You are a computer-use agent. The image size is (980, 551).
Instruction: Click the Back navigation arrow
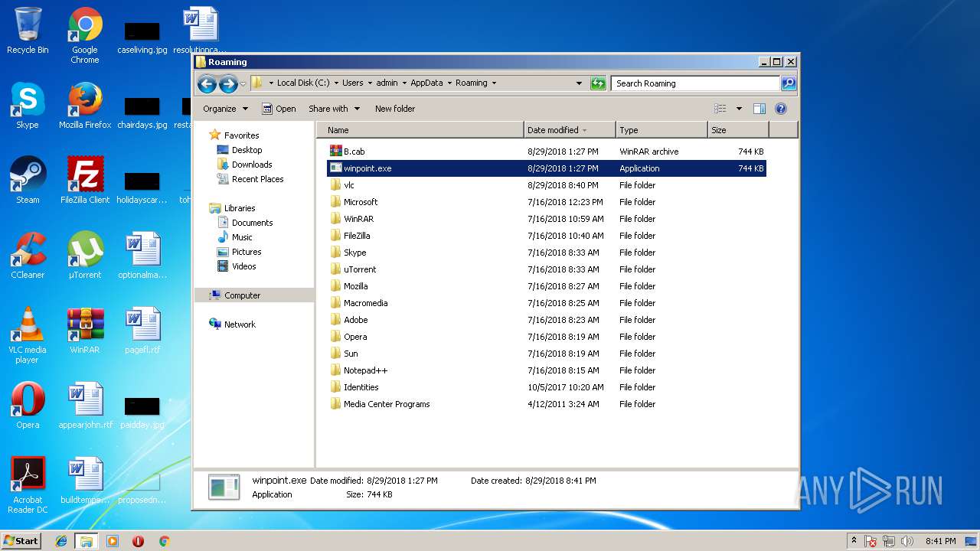click(207, 83)
